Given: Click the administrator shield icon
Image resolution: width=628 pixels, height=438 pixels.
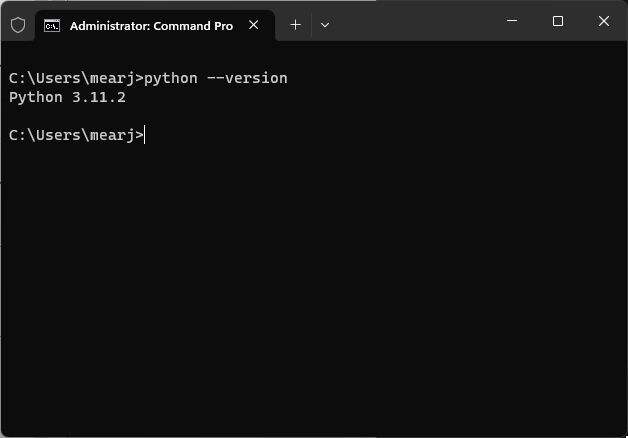Looking at the screenshot, I should (17, 25).
